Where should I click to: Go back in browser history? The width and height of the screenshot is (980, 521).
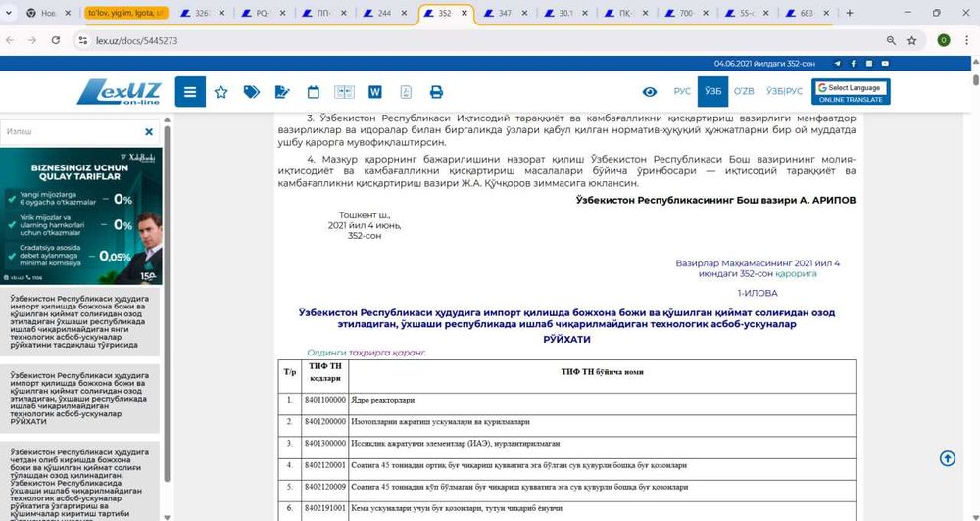click(x=10, y=40)
